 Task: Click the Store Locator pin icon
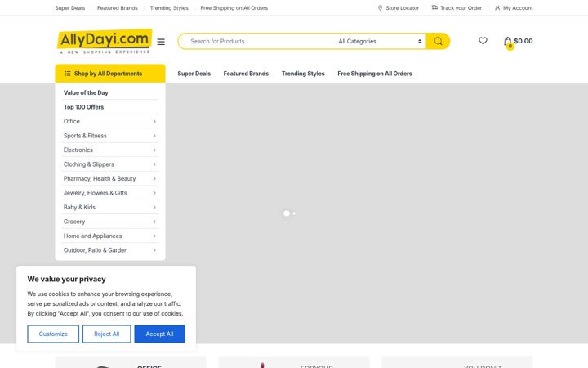click(380, 8)
